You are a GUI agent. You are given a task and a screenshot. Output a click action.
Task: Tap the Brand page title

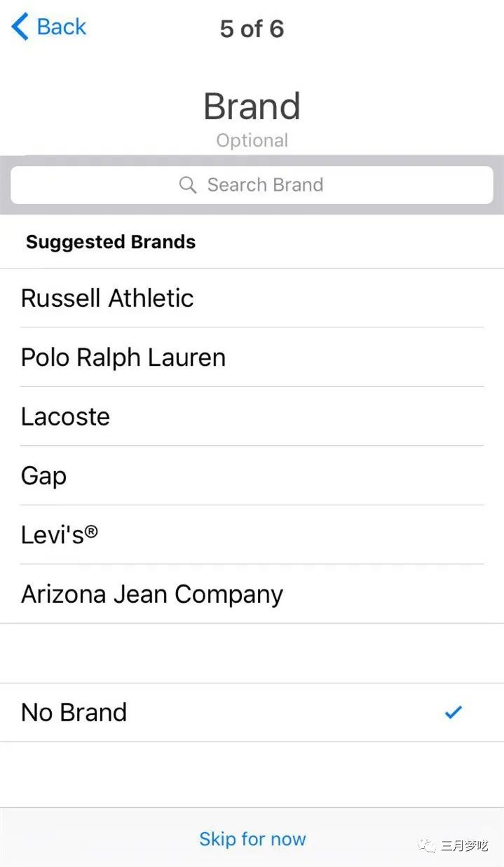[x=252, y=107]
